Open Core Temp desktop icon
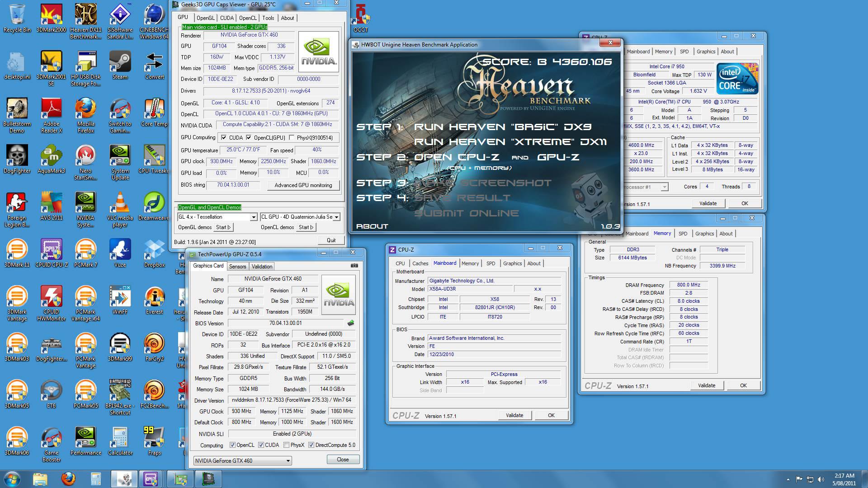The height and width of the screenshot is (488, 868). (154, 113)
